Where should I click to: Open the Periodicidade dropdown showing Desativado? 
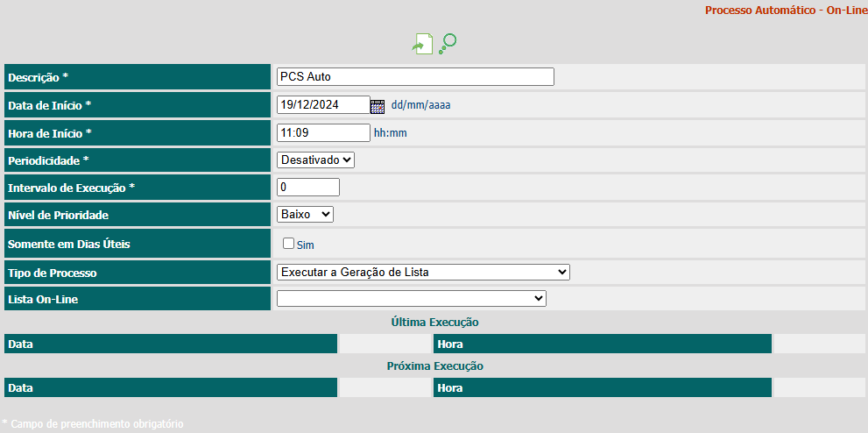[x=315, y=160]
